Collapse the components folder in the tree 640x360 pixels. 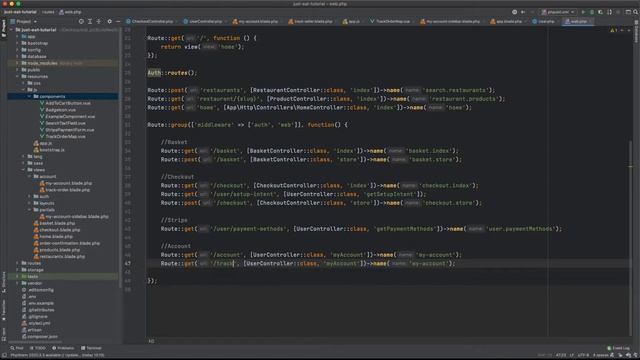(29, 96)
